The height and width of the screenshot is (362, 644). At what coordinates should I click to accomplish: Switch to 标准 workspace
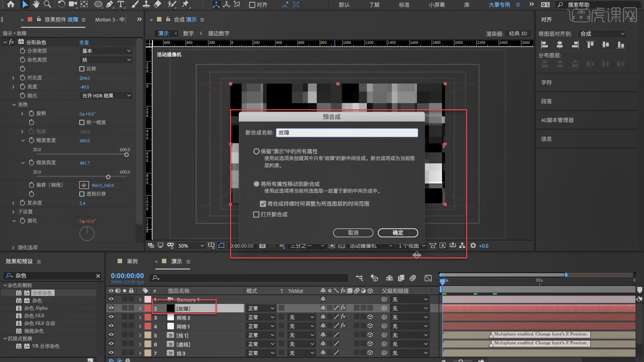coord(404,5)
